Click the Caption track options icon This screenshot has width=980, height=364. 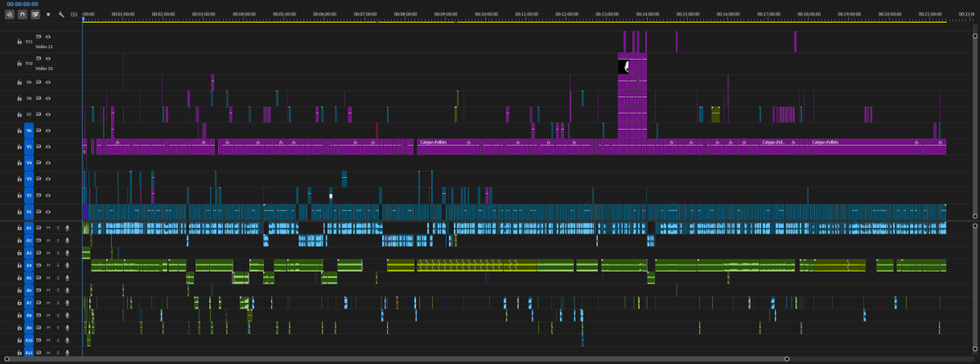(x=74, y=15)
